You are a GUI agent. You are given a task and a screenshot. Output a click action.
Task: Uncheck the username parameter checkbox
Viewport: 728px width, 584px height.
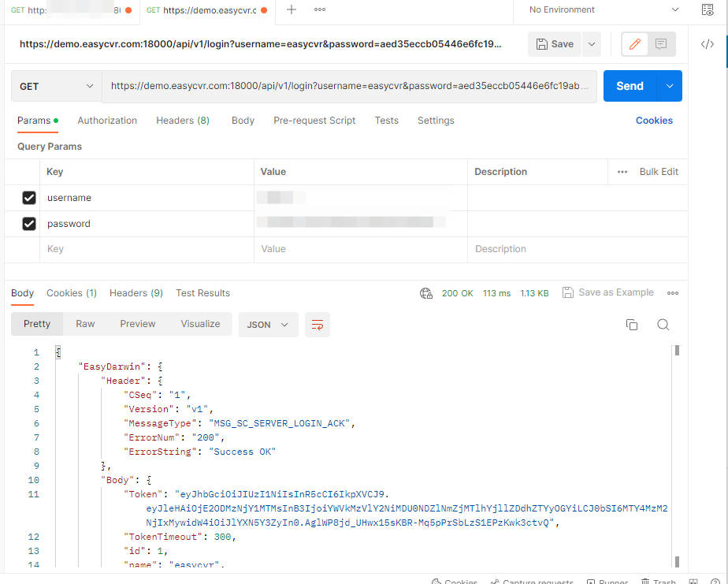pyautogui.click(x=29, y=198)
